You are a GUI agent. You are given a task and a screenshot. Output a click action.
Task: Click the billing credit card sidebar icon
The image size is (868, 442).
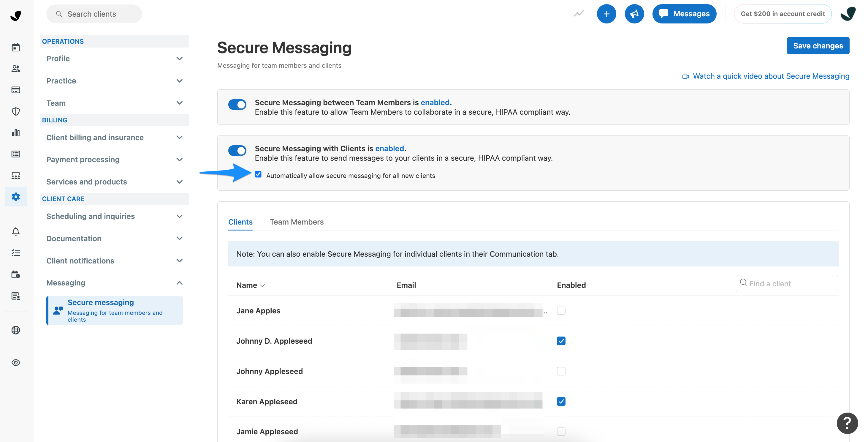coord(15,90)
